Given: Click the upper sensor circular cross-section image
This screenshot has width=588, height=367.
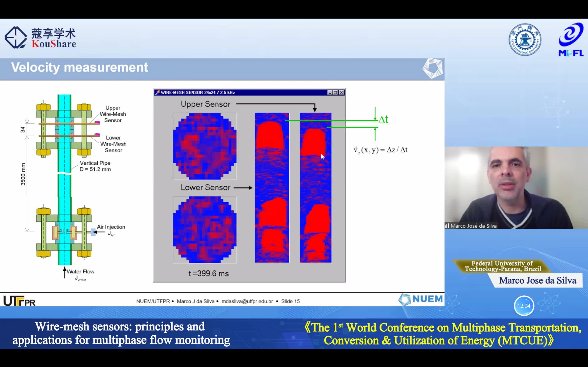Looking at the screenshot, I should click(205, 146).
